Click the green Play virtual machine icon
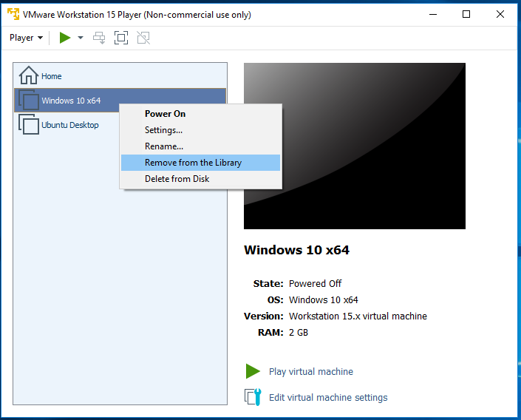 [253, 371]
